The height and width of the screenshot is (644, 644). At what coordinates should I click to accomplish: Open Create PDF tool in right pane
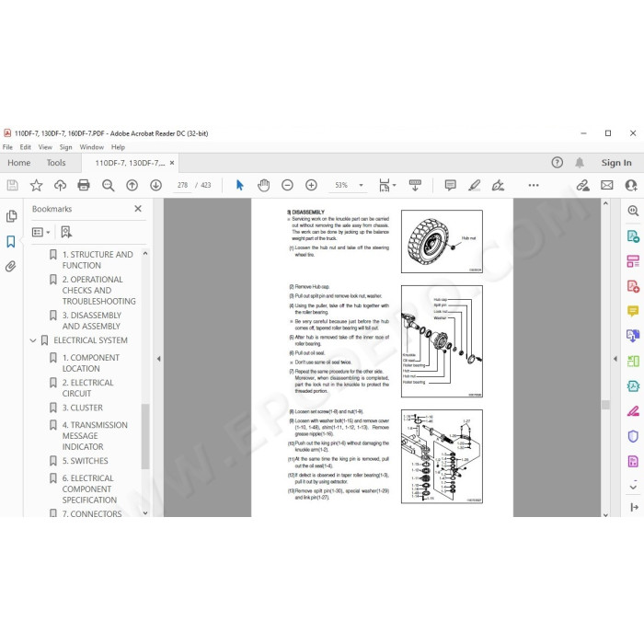click(x=633, y=286)
